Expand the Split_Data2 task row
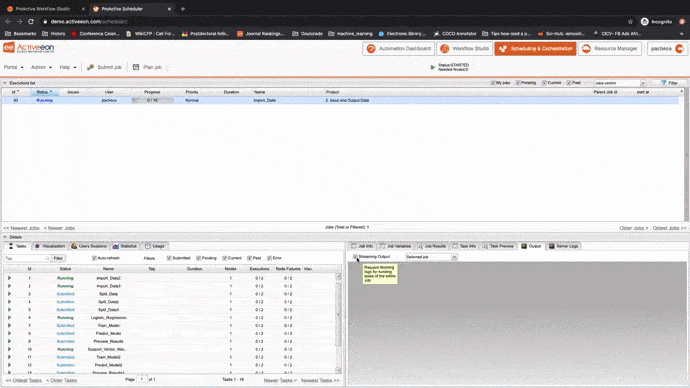The height and width of the screenshot is (388, 690). click(x=9, y=302)
